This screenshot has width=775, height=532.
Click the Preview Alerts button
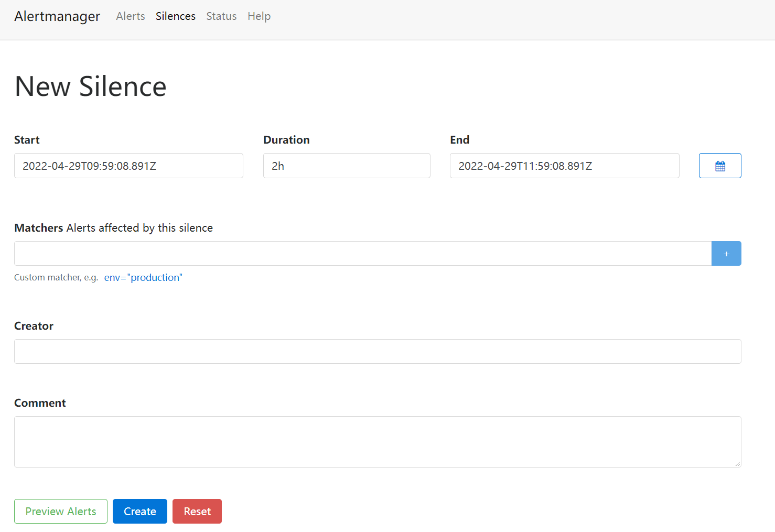click(x=60, y=511)
